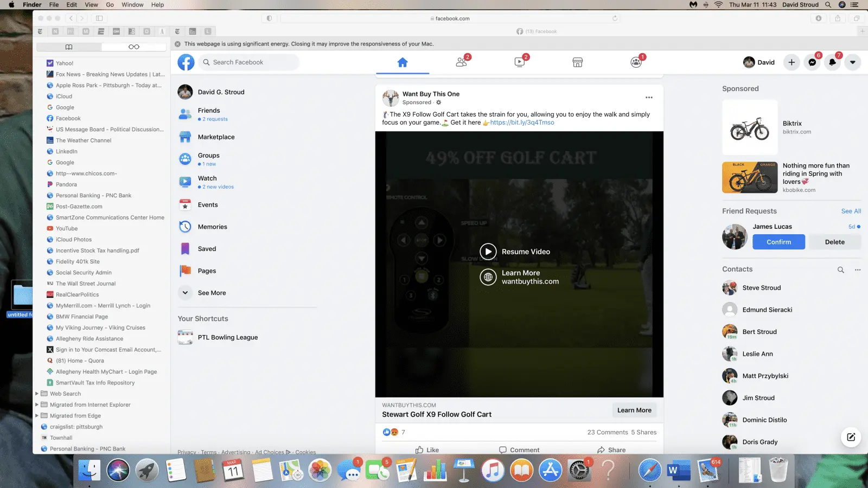
Task: Toggle the Safari sidebar button
Action: coord(99,18)
